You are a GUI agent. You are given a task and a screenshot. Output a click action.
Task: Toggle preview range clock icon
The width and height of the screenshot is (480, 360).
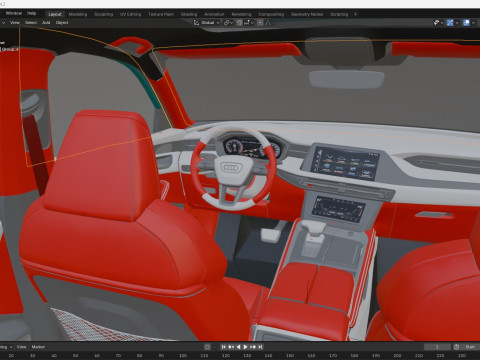click(456, 347)
